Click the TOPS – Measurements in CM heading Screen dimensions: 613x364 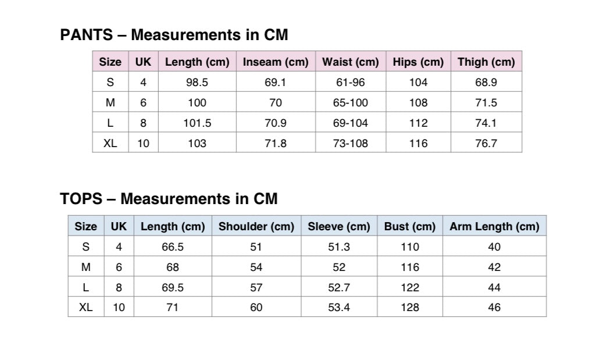pos(169,199)
